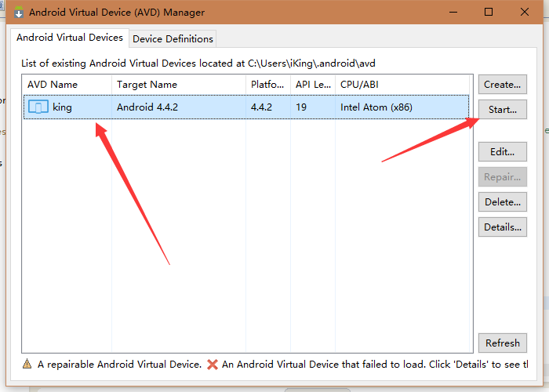
Task: Select the king row Android 4.4.2 cell
Action: tap(179, 107)
